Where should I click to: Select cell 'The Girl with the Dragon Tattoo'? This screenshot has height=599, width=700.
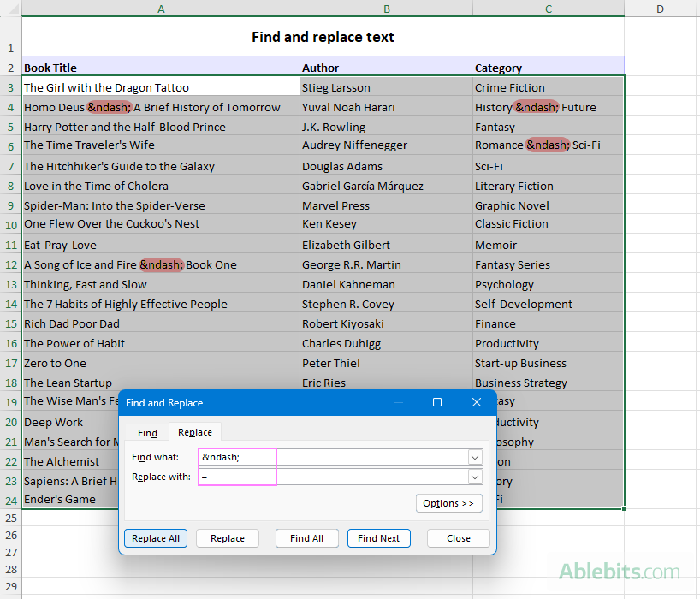tap(161, 87)
